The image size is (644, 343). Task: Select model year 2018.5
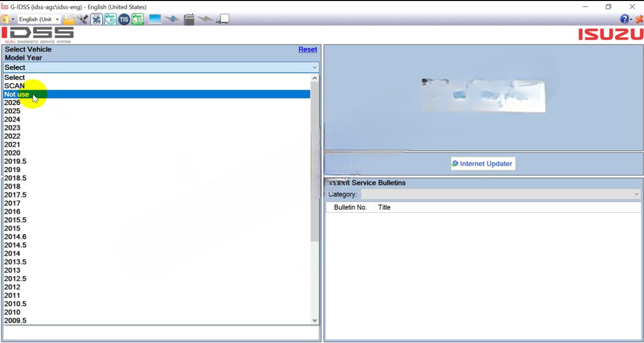tap(157, 178)
